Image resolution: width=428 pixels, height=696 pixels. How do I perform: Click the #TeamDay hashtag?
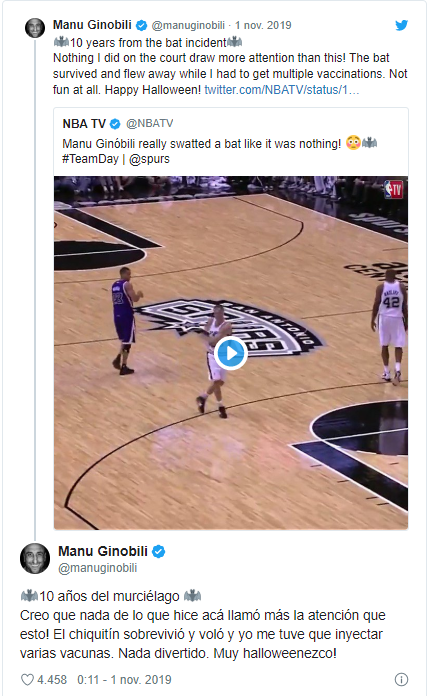(90, 159)
